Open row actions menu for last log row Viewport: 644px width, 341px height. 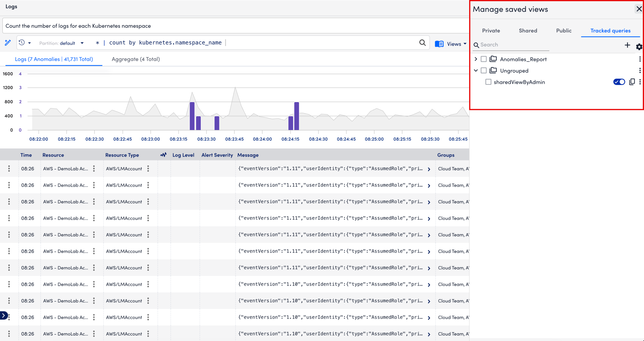[9, 334]
